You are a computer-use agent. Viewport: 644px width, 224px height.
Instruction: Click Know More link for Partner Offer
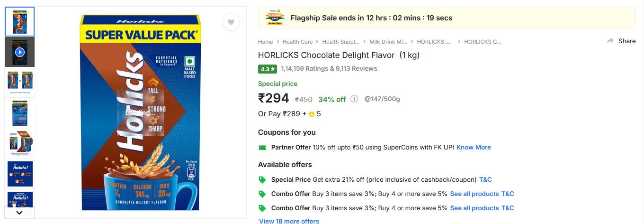[x=474, y=148]
